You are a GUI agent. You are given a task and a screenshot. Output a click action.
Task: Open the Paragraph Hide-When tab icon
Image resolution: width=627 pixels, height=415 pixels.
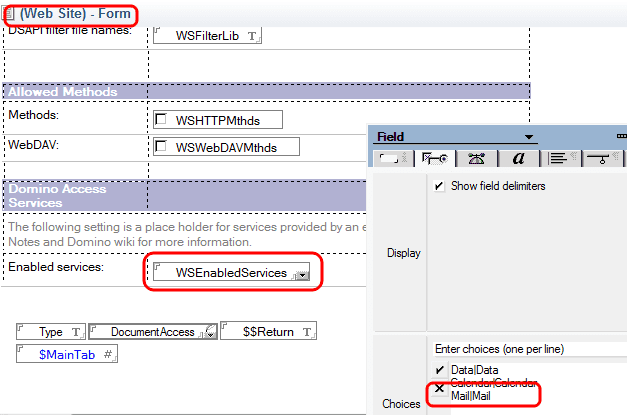coord(600,157)
